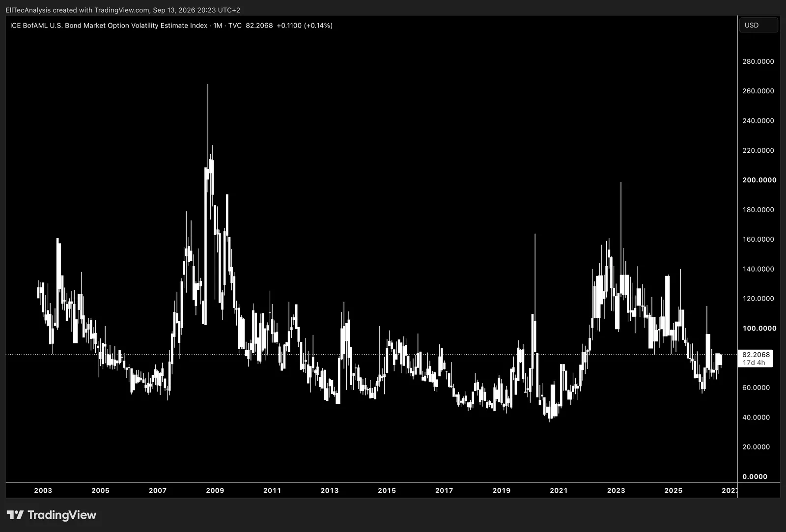Click the 2019 label on the time axis
Viewport: 786px width, 532px height.
tap(502, 490)
